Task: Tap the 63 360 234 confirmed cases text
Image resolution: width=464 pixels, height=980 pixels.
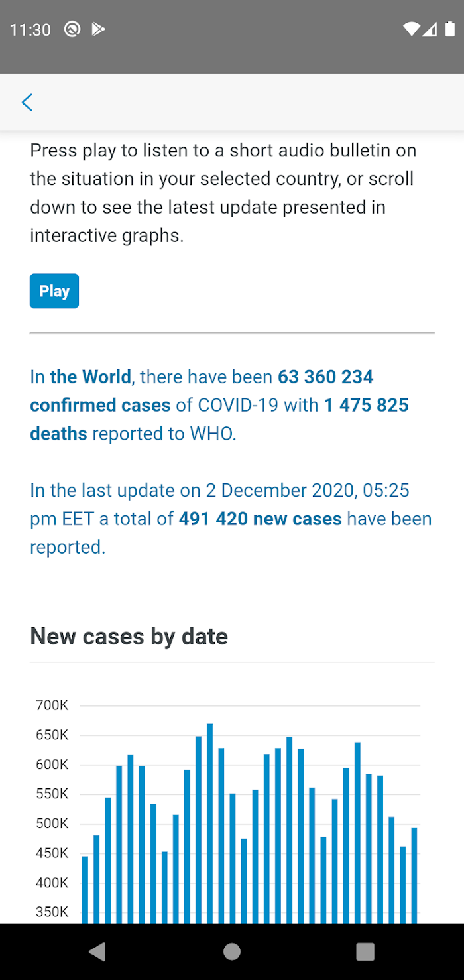Action: [x=202, y=391]
